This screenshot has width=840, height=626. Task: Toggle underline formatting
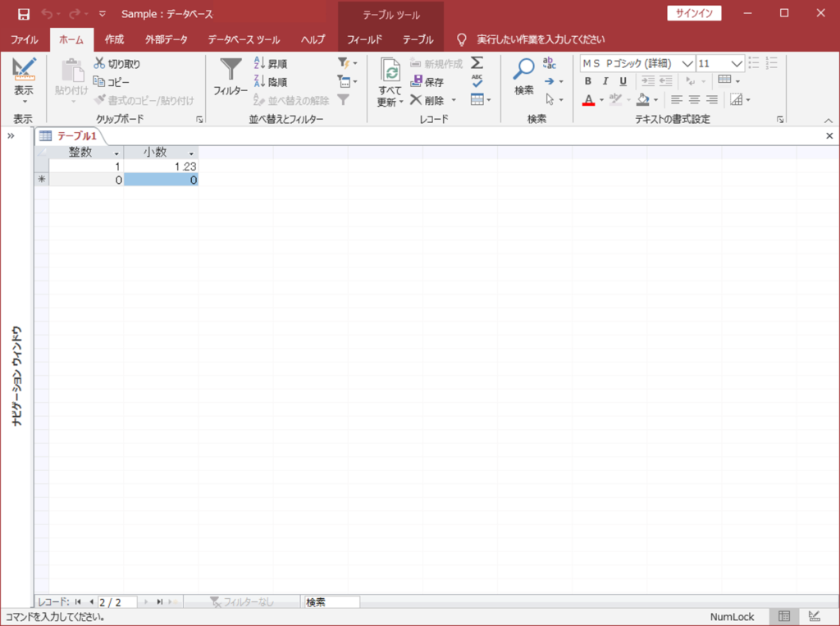[x=623, y=81]
